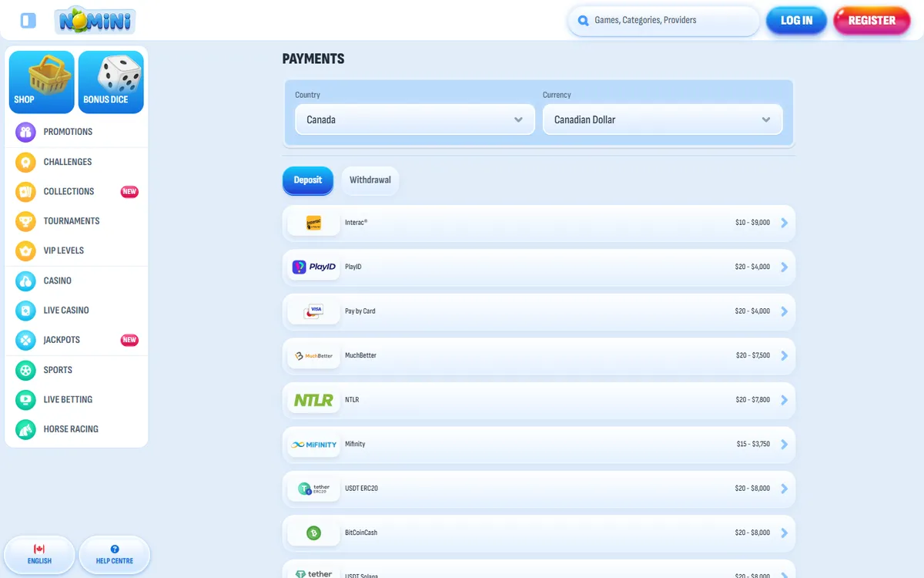Click the "Pay by Card" method name
Viewport: 924px width, 578px height.
point(360,311)
